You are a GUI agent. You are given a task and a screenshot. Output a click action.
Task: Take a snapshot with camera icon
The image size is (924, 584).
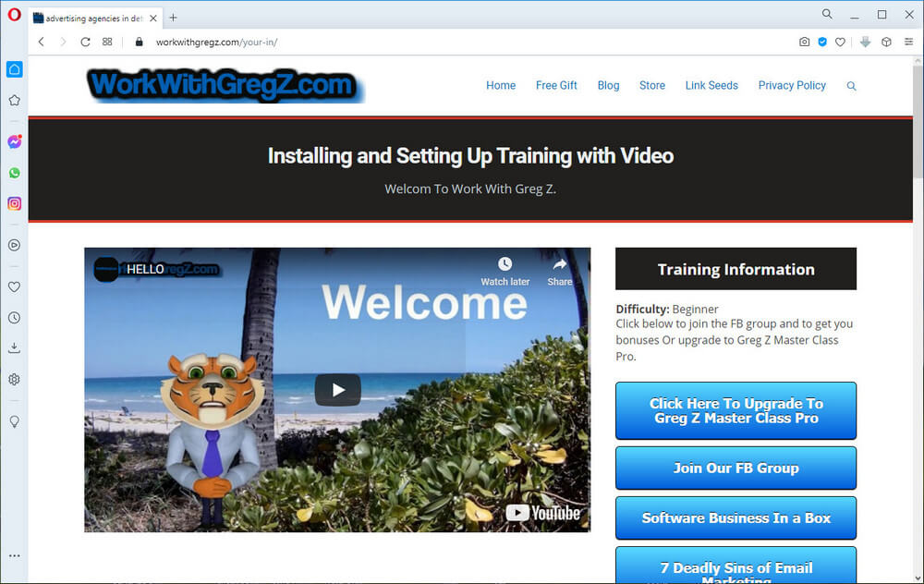[805, 42]
